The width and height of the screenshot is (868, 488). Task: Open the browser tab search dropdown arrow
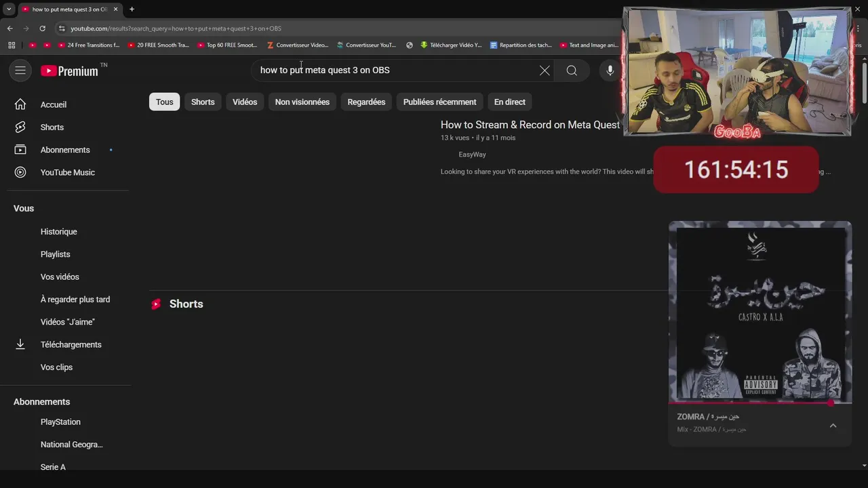click(9, 9)
